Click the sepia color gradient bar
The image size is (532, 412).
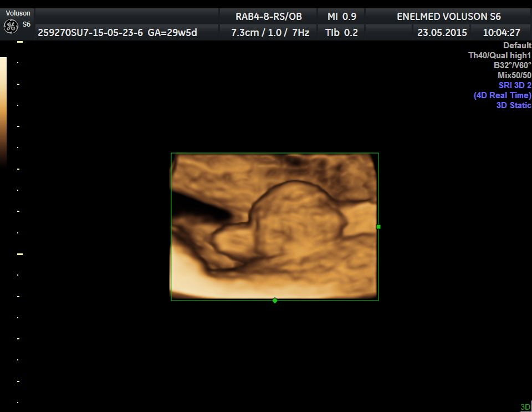pyautogui.click(x=3, y=111)
